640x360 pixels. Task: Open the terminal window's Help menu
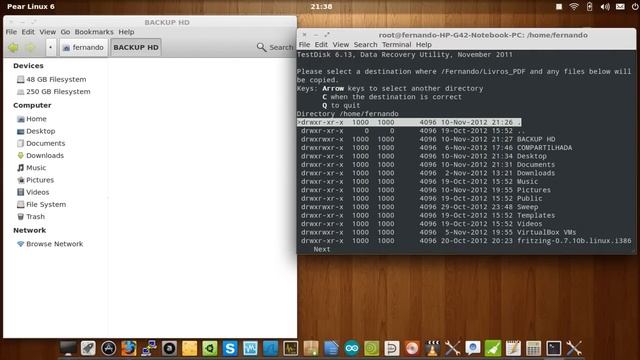(423, 44)
